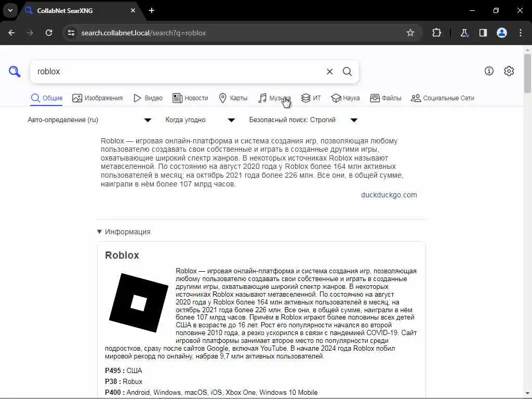Screen dimensions: 532x399
Task: Click the SearXNG magnifier logo beside search box
Action: (x=15, y=72)
